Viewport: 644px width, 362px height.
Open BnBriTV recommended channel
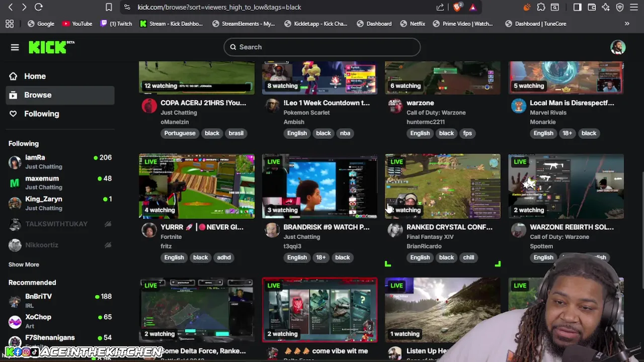point(60,301)
